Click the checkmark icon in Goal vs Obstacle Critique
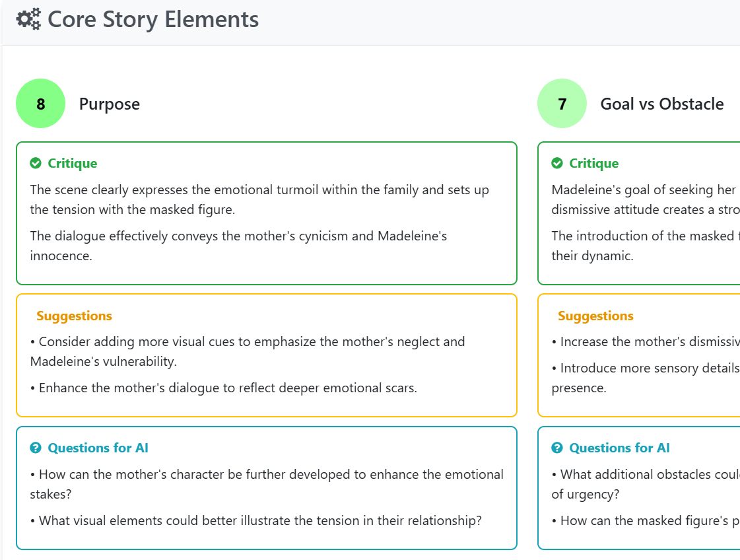The width and height of the screenshot is (740, 560). point(557,163)
